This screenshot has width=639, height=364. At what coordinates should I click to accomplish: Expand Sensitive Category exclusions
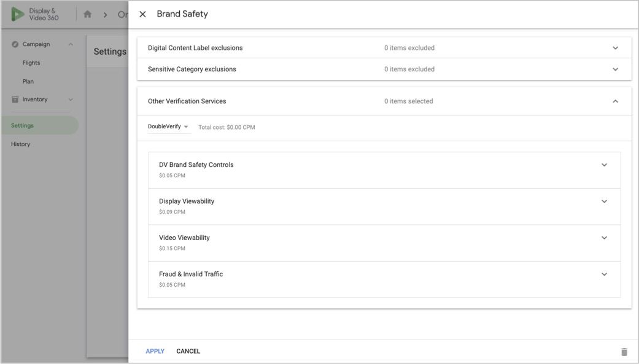click(616, 69)
